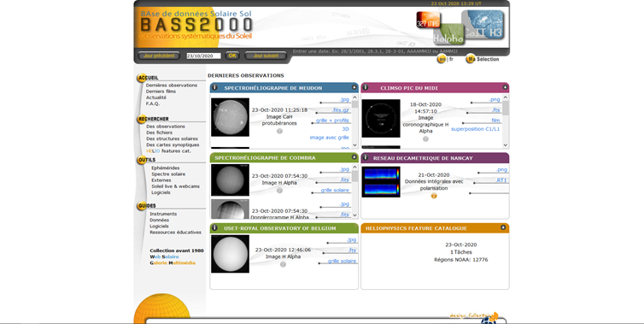644x324 pixels.
Task: Open Meudon CaH solar disk thumbnail
Action: tap(230, 117)
